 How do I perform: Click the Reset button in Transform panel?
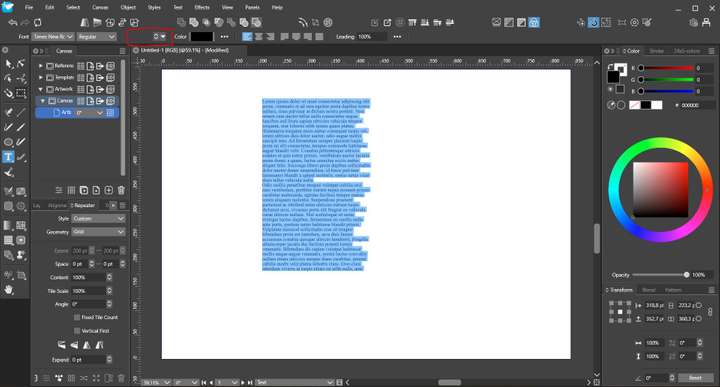(x=695, y=378)
